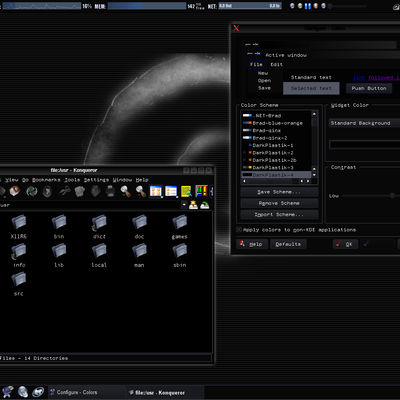Image resolution: width=400 pixels, height=400 pixels.
Task: Switch to Icon View in Konqueror toolbar
Action: coord(156,191)
